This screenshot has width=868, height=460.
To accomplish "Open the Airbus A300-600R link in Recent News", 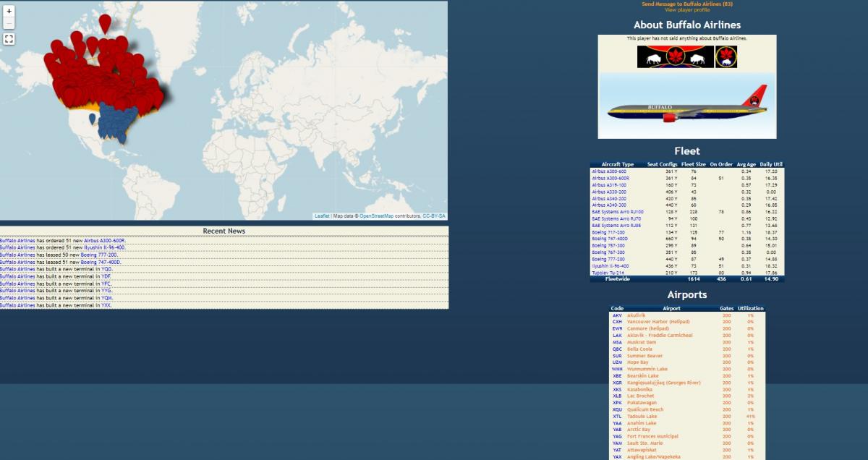I will 104,240.
